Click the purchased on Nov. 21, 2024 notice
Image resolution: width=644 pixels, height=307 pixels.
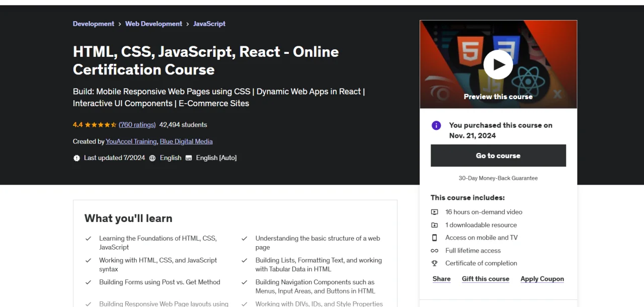[501, 130]
